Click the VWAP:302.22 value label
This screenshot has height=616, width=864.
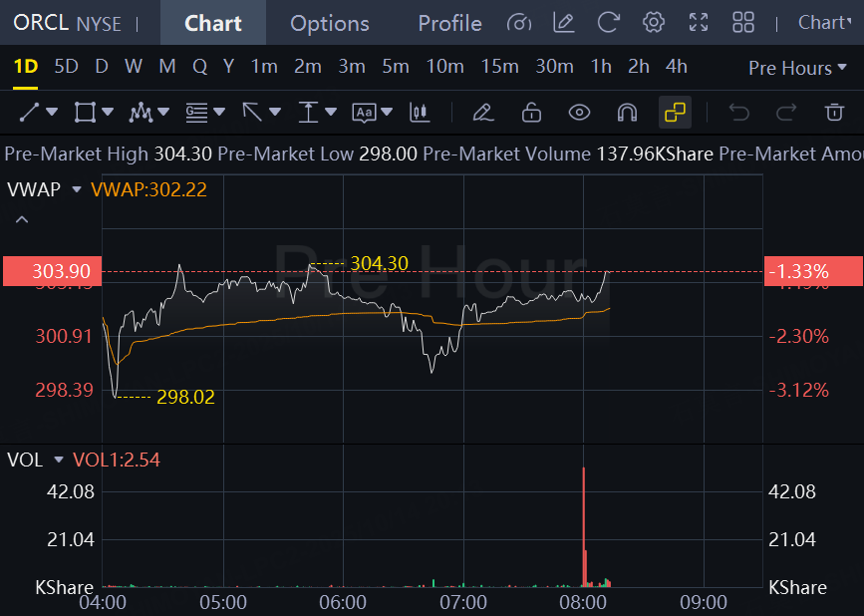pos(148,189)
